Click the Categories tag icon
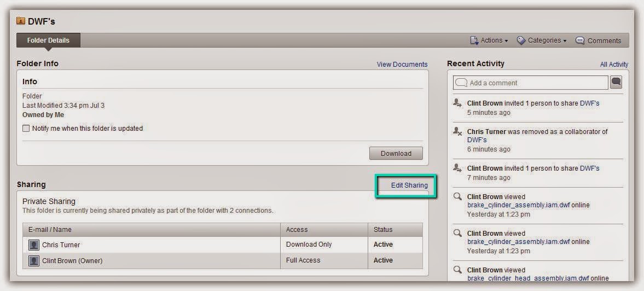This screenshot has height=291, width=644. 521,40
